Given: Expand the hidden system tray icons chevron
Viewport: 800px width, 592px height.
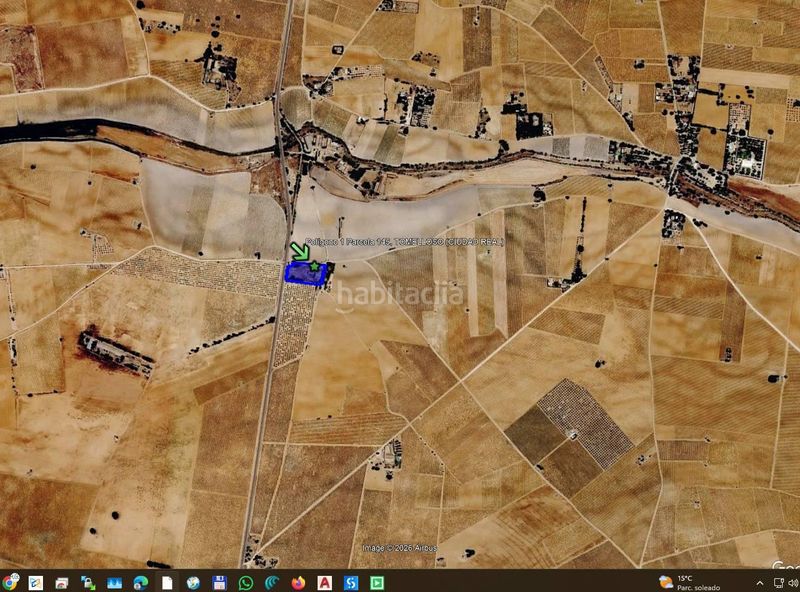Looking at the screenshot, I should pyautogui.click(x=760, y=583).
